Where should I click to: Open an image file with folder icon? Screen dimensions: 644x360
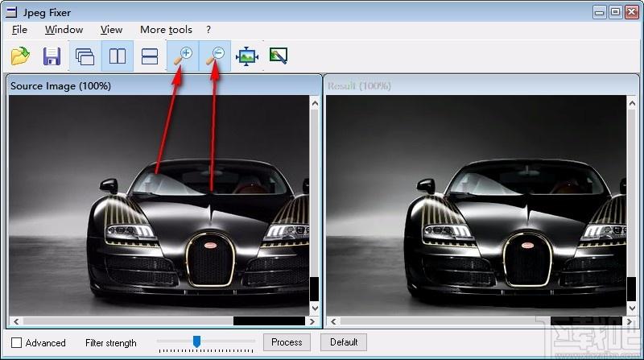pos(20,56)
